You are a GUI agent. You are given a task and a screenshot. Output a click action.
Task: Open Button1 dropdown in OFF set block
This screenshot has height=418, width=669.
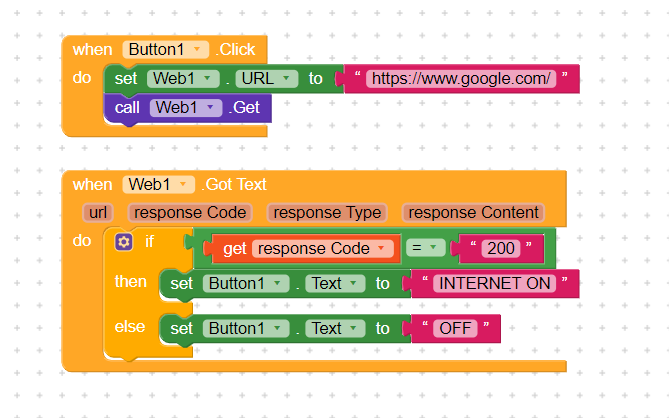click(x=246, y=328)
